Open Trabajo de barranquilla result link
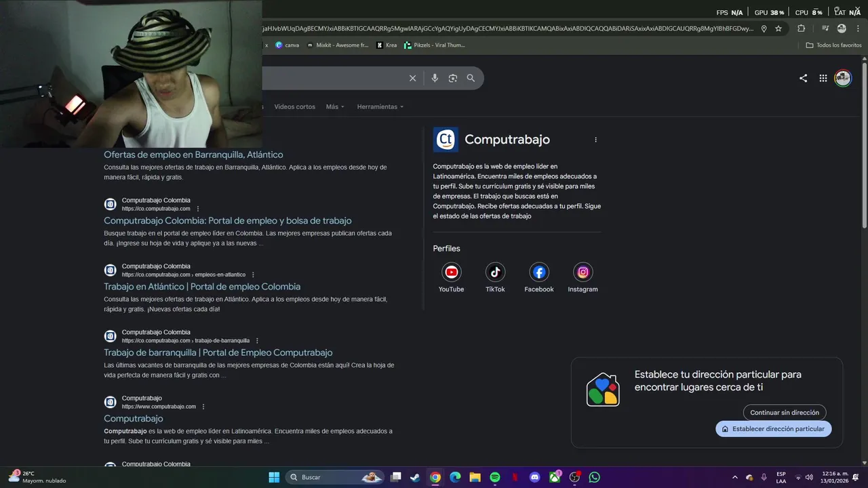This screenshot has width=868, height=488. pyautogui.click(x=218, y=352)
